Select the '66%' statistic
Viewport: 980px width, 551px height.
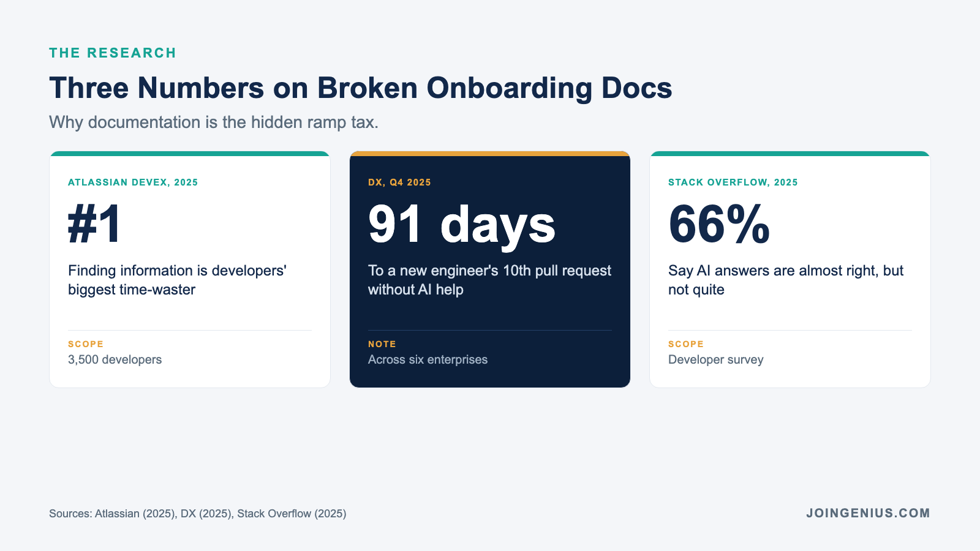[719, 225]
